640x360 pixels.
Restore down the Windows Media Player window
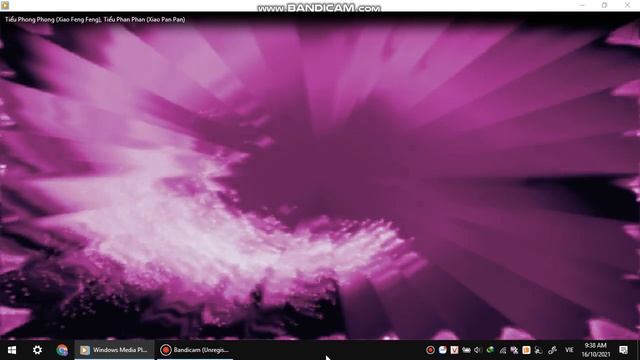tap(604, 5)
